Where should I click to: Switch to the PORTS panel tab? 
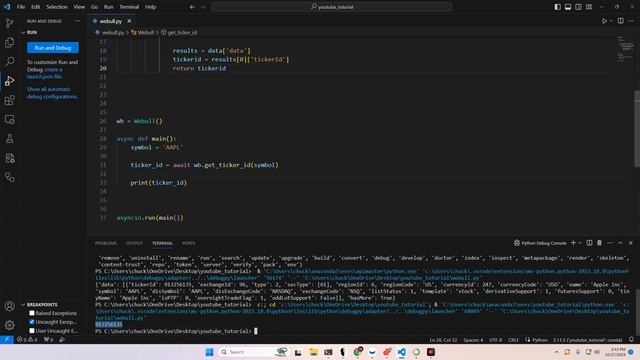click(x=189, y=243)
